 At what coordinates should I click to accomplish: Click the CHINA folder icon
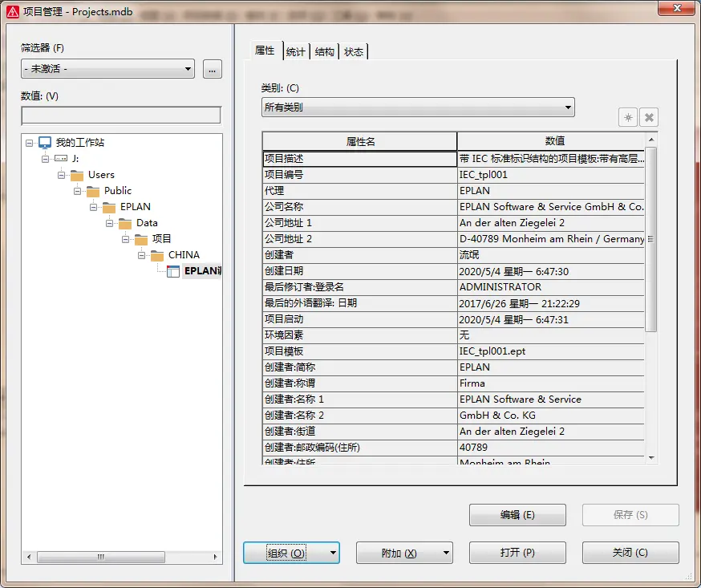click(157, 255)
